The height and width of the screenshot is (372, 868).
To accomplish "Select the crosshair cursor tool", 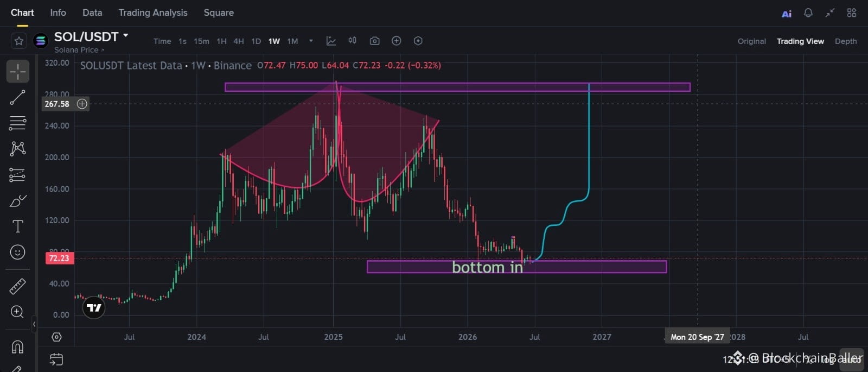I will 17,71.
